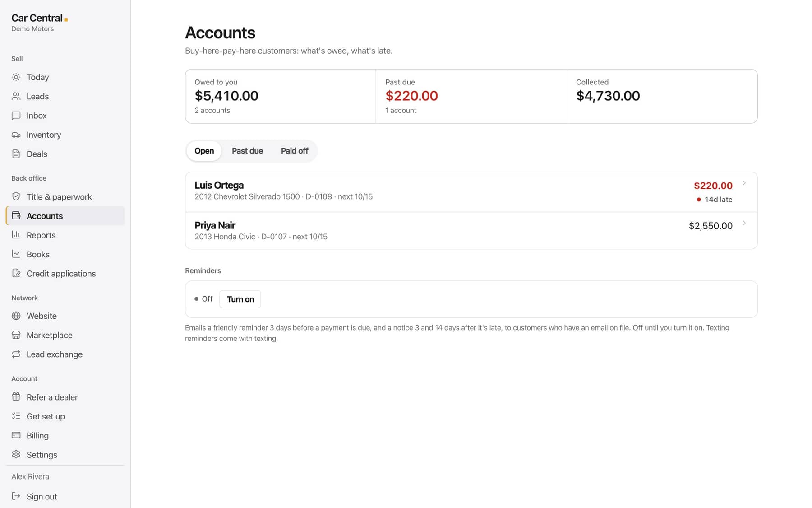Open Settings via the gear icon
This screenshot has height=508, width=812.
[x=16, y=454]
